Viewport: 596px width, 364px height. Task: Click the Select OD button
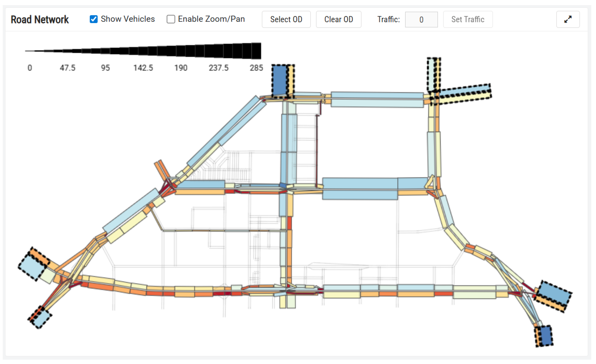click(x=286, y=19)
